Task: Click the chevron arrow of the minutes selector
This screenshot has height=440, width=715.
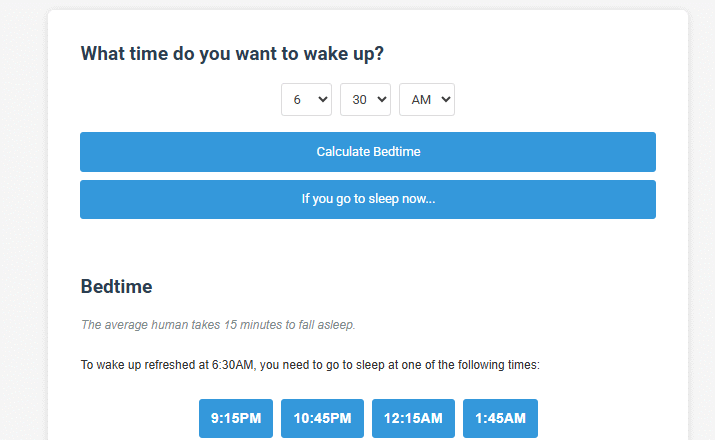Action: pyautogui.click(x=381, y=99)
